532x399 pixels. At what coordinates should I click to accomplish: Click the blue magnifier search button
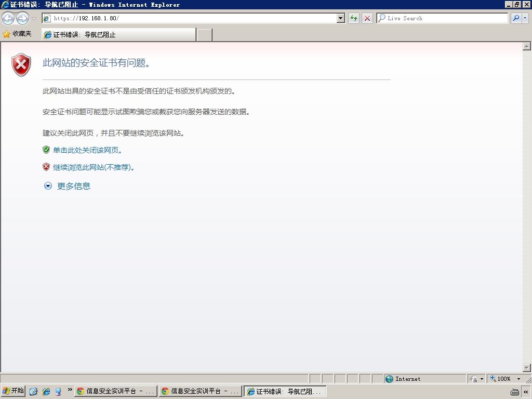tap(516, 18)
